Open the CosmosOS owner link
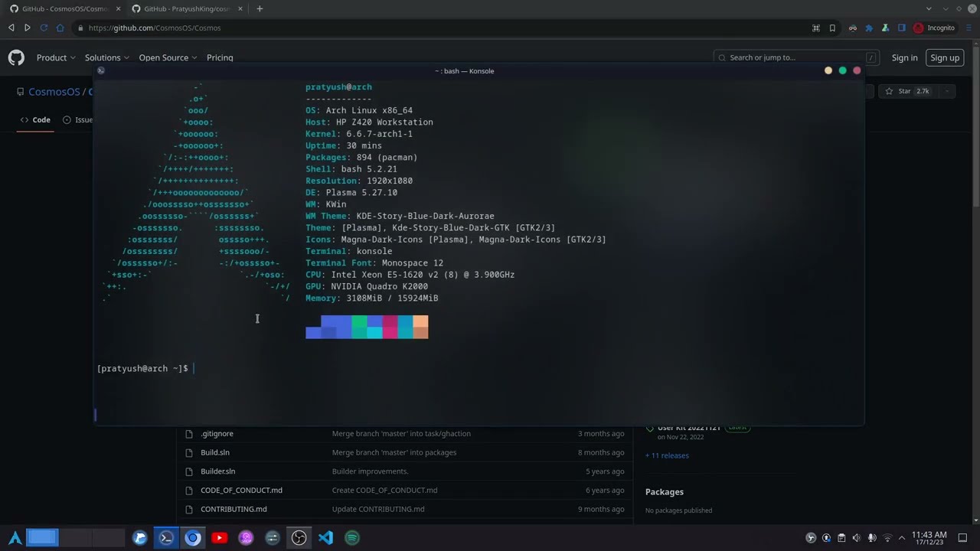The image size is (980, 551). [x=54, y=92]
